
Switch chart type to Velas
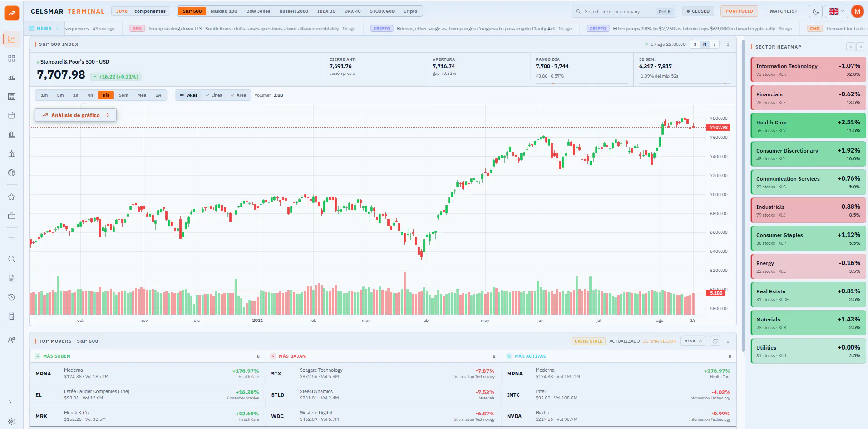click(x=189, y=95)
